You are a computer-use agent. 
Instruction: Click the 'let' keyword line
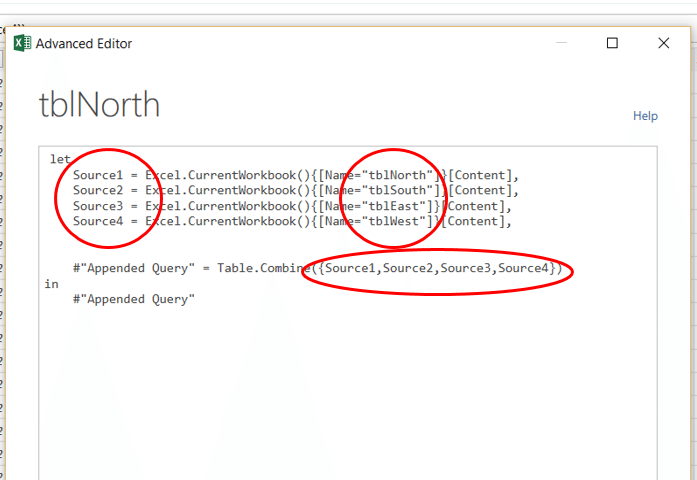[60, 159]
